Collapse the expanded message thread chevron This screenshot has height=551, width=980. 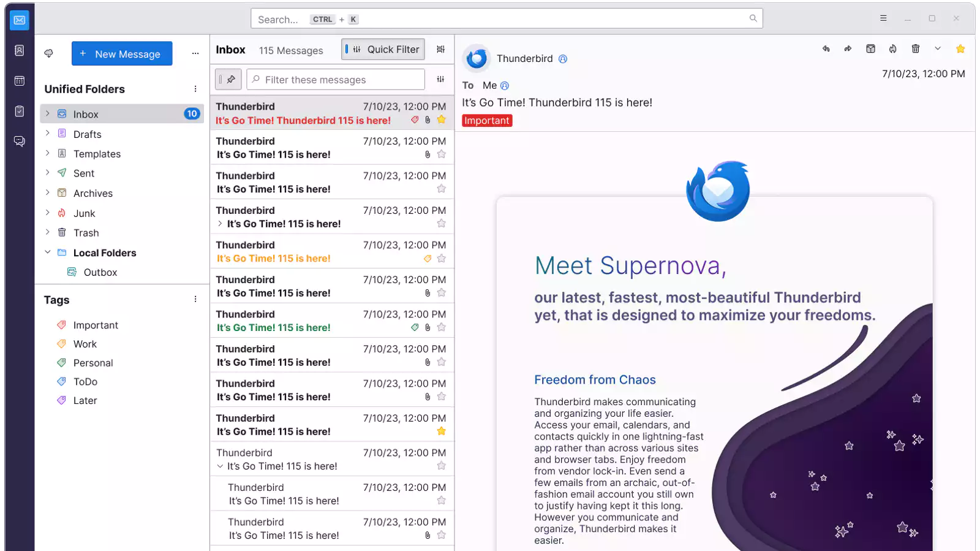coord(221,466)
